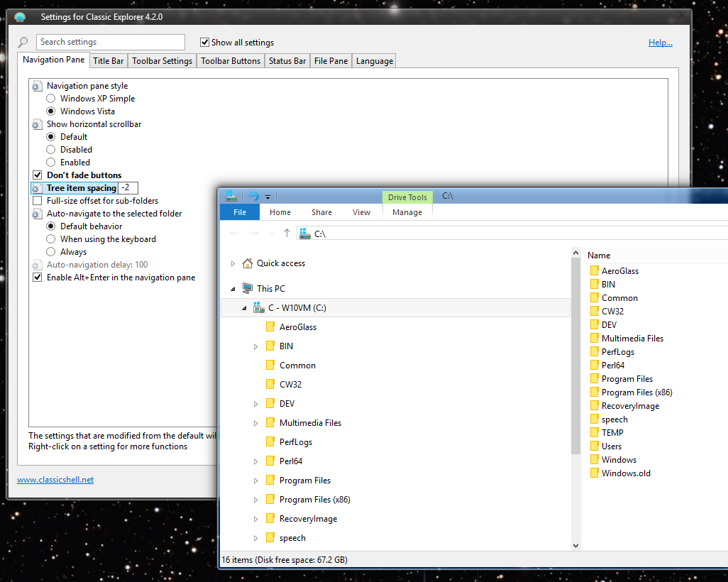
Task: Click the File Pane tab
Action: pyautogui.click(x=331, y=61)
